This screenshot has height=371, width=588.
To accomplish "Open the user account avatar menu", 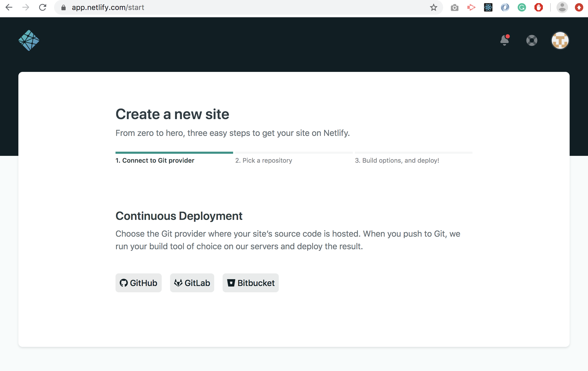I will (560, 40).
